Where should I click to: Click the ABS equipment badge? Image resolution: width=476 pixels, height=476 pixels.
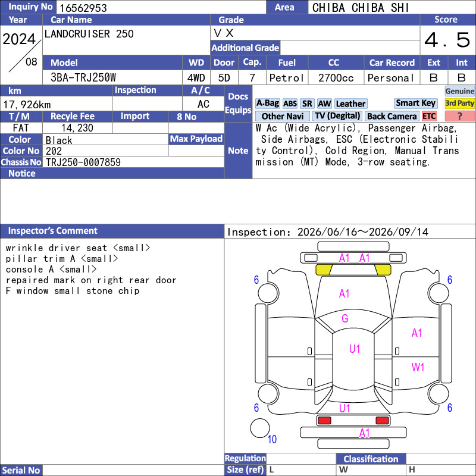(290, 104)
